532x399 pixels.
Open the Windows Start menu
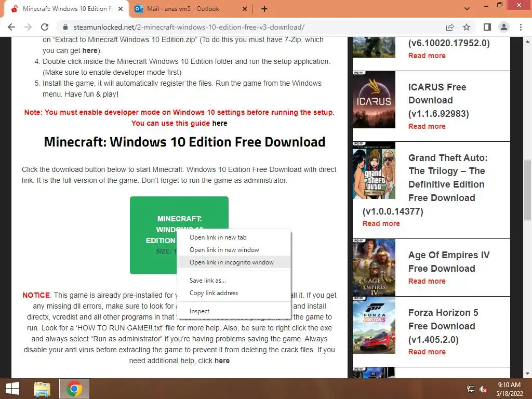click(12, 389)
